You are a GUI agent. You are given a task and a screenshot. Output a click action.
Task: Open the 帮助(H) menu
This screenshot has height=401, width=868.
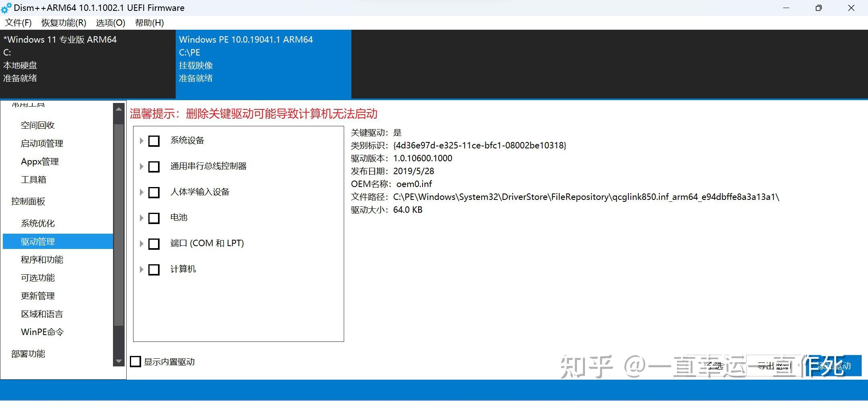[149, 23]
